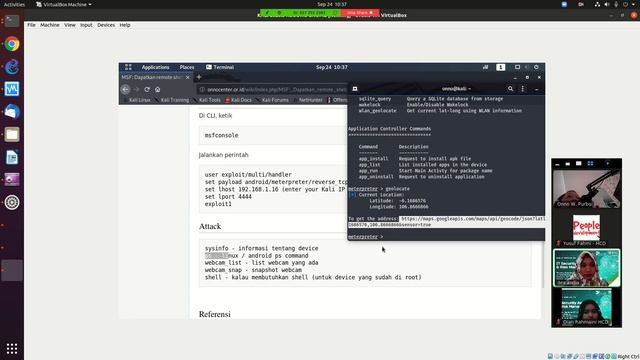Select the highlighted hijab participant's video

tap(587, 268)
